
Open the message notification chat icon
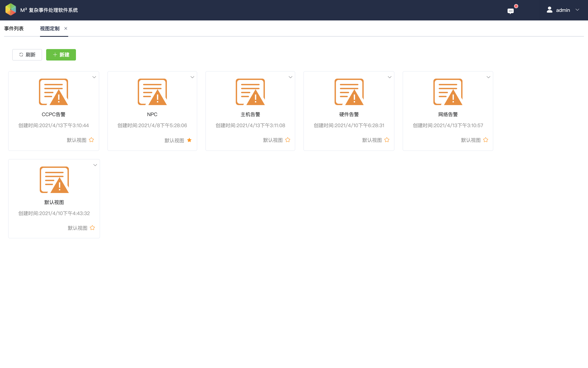(x=510, y=11)
